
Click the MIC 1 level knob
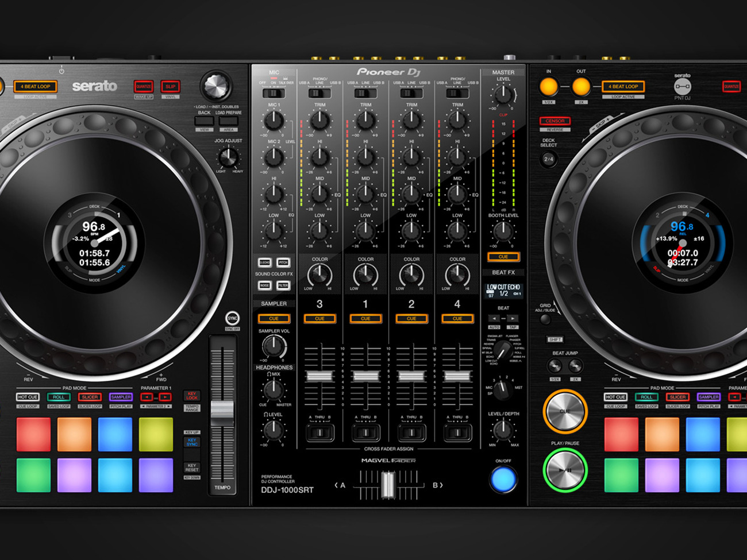click(274, 121)
